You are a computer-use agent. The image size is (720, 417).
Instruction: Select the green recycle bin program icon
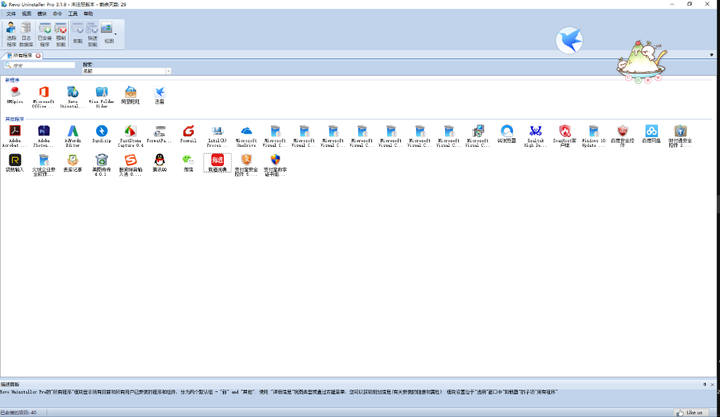[101, 165]
